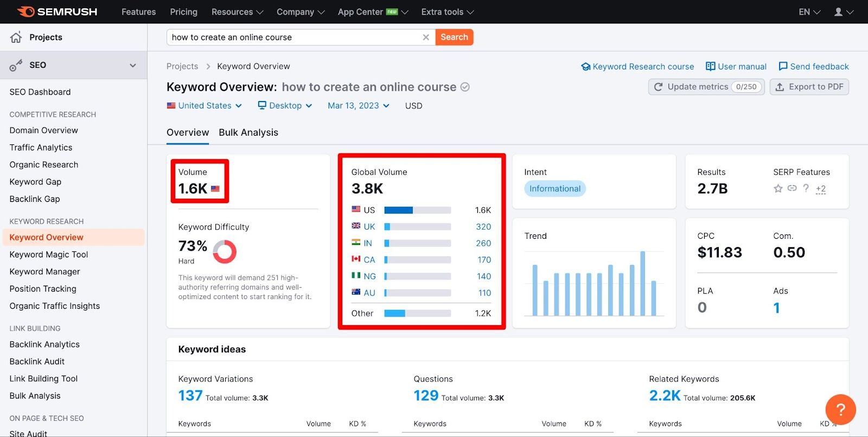Viewport: 868px width, 437px height.
Task: Open the Desktop device dropdown
Action: 285,105
